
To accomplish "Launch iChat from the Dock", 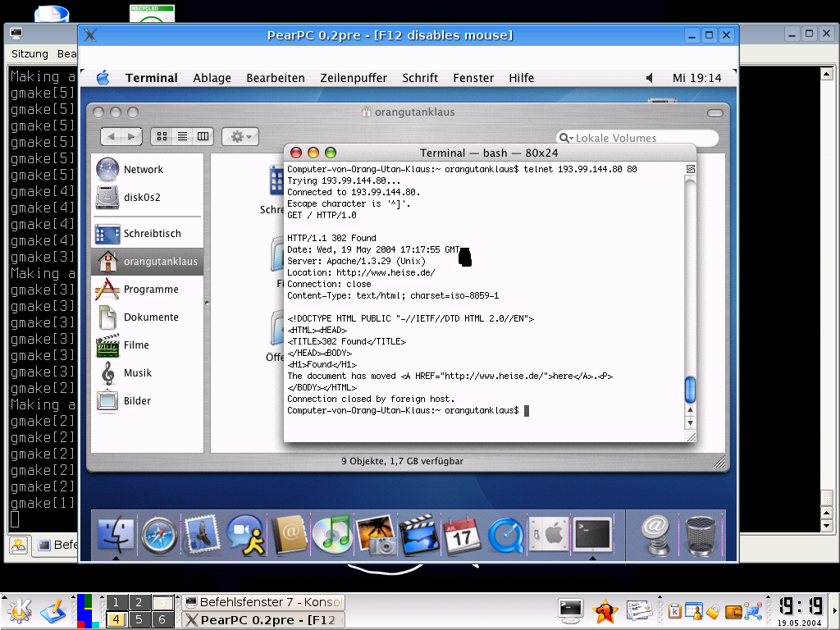I will coord(244,535).
